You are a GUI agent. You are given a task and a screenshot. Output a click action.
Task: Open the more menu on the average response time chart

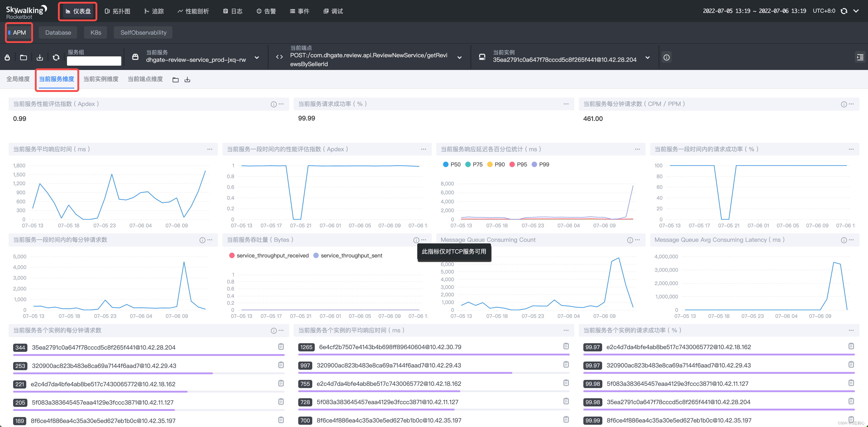click(x=210, y=149)
